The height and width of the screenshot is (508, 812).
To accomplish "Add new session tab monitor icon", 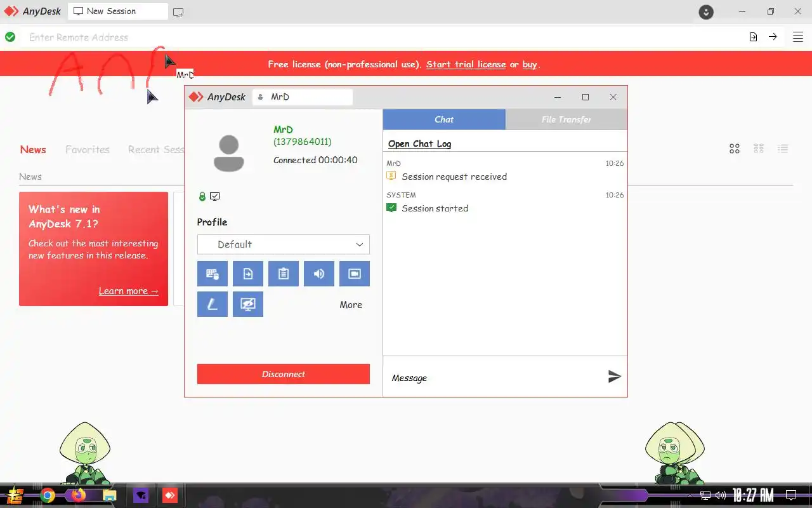I will pos(178,12).
